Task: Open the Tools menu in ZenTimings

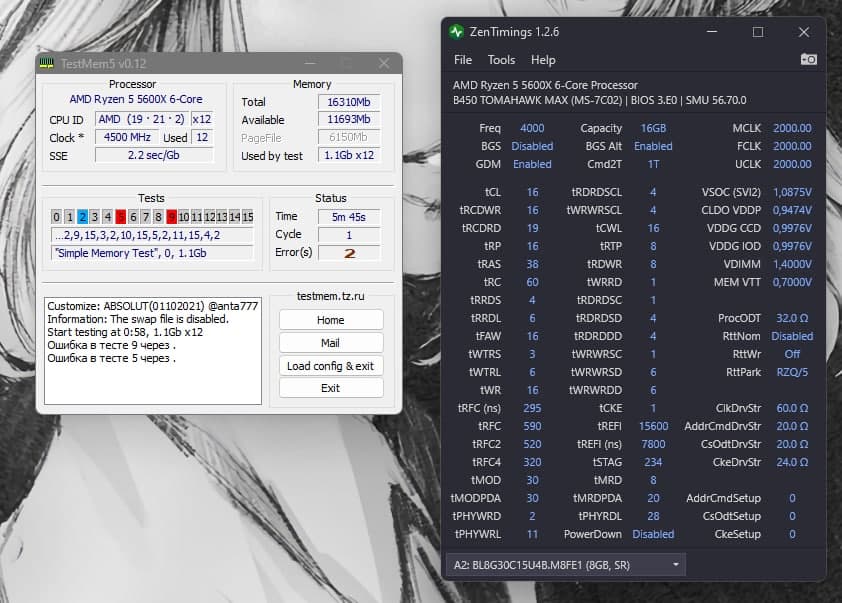Action: [501, 60]
